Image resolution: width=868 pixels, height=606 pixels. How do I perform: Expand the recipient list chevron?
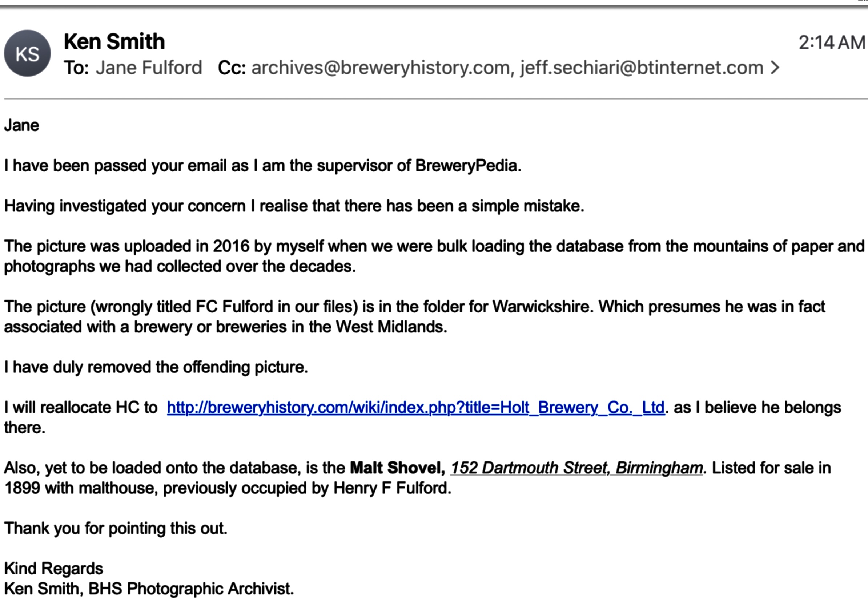(x=775, y=68)
